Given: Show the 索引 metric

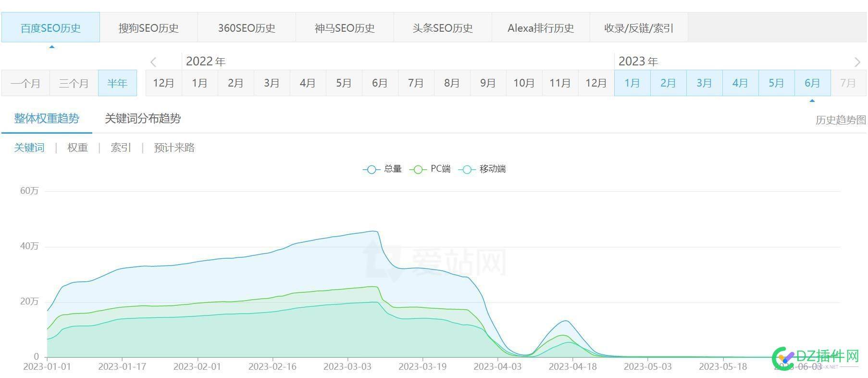Looking at the screenshot, I should [x=121, y=148].
